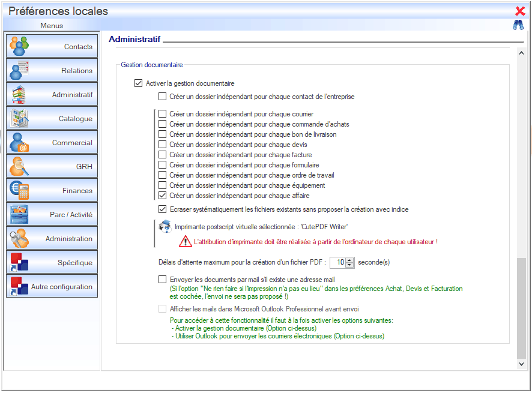Click the Catalogue map icon
532x393 pixels.
click(x=19, y=118)
